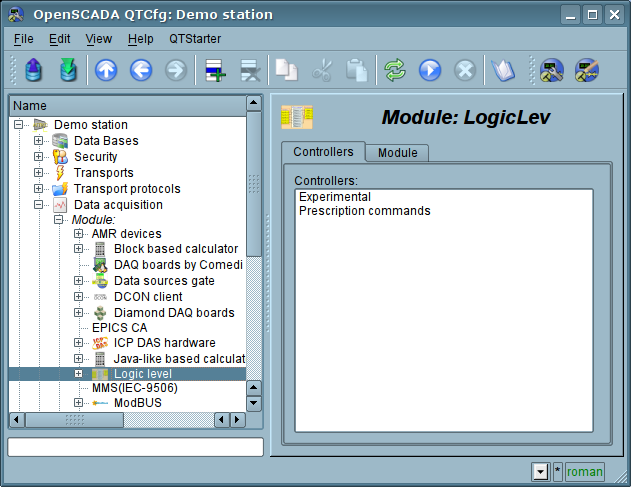
Task: Click the LogicLev module header icon
Action: tap(297, 117)
